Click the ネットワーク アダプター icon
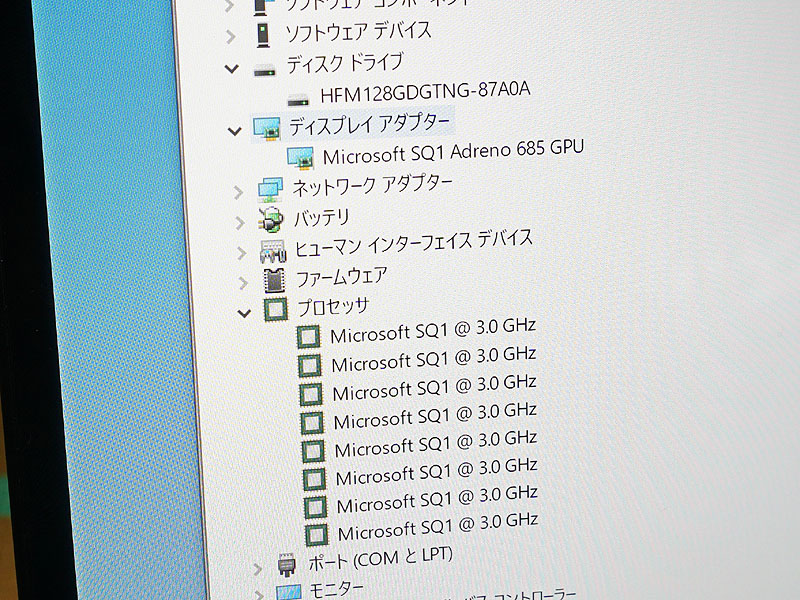This screenshot has width=800, height=600. click(270, 189)
